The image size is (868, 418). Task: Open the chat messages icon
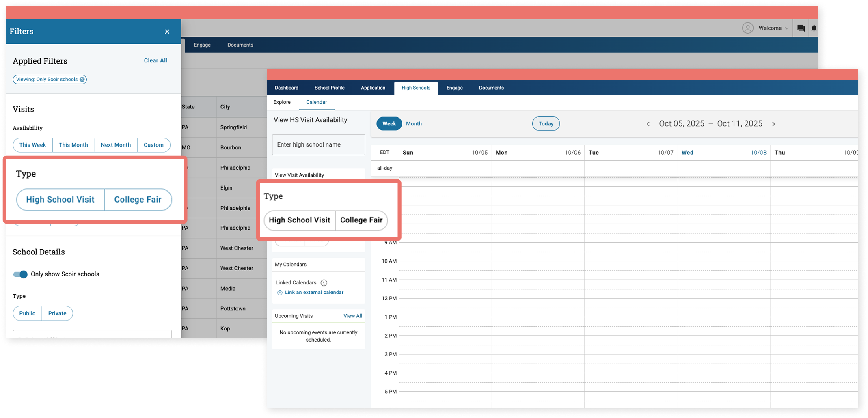coord(801,28)
